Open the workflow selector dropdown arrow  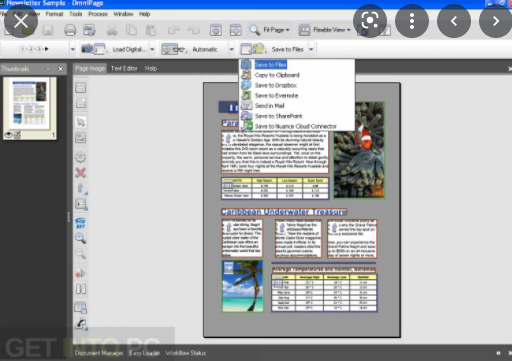[x=73, y=49]
